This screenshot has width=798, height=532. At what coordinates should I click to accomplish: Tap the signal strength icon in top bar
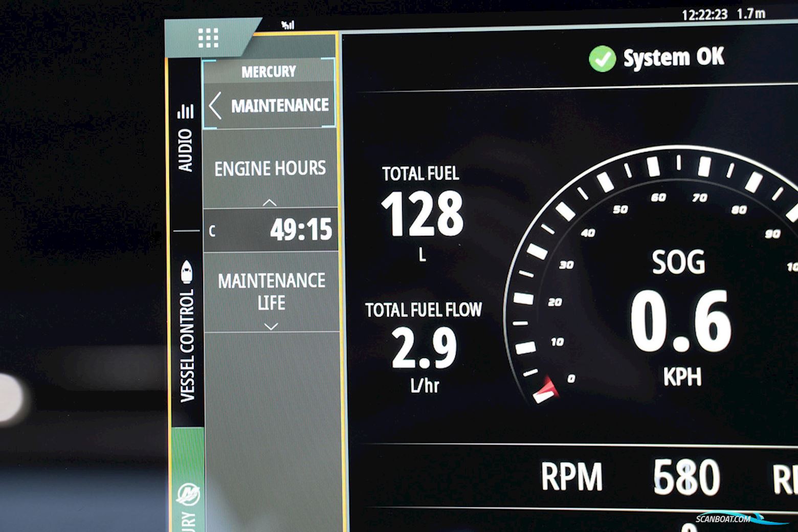click(x=288, y=25)
